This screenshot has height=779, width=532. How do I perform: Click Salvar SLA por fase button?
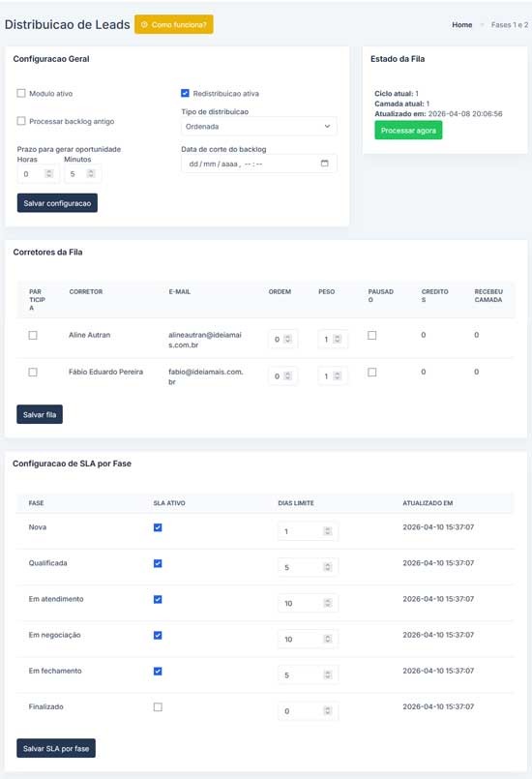pyautogui.click(x=56, y=748)
